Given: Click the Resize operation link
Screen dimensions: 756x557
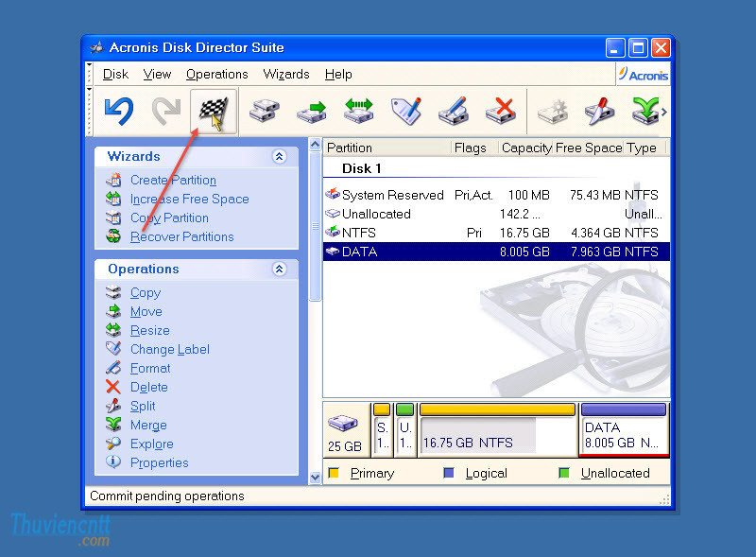Looking at the screenshot, I should point(150,331).
